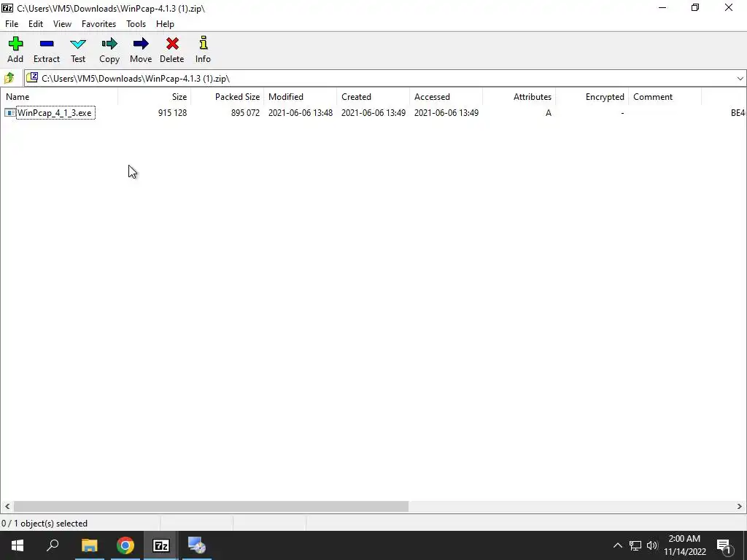Click modified date 2021-06-06 13:48
Viewport: 747px width, 560px height.
(301, 113)
